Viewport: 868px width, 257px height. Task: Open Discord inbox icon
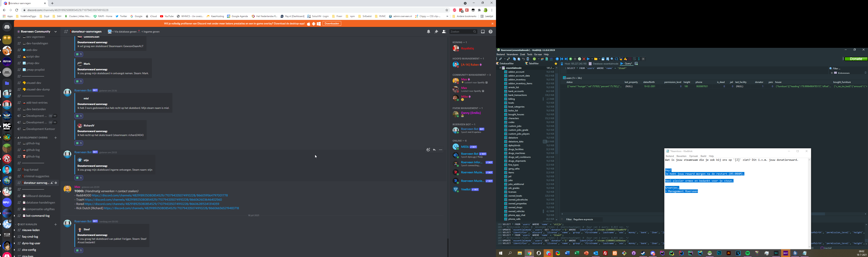coord(482,32)
